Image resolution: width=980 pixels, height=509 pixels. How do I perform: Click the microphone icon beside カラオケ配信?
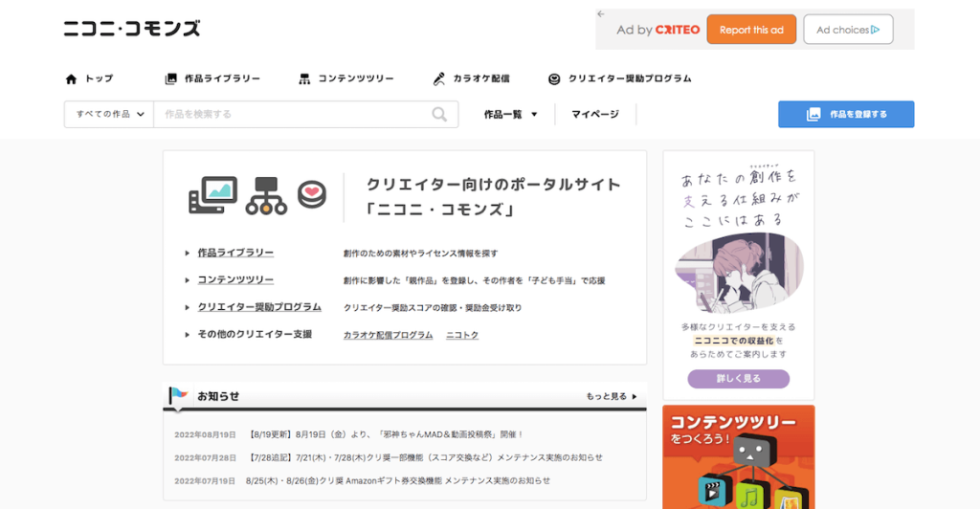click(438, 78)
